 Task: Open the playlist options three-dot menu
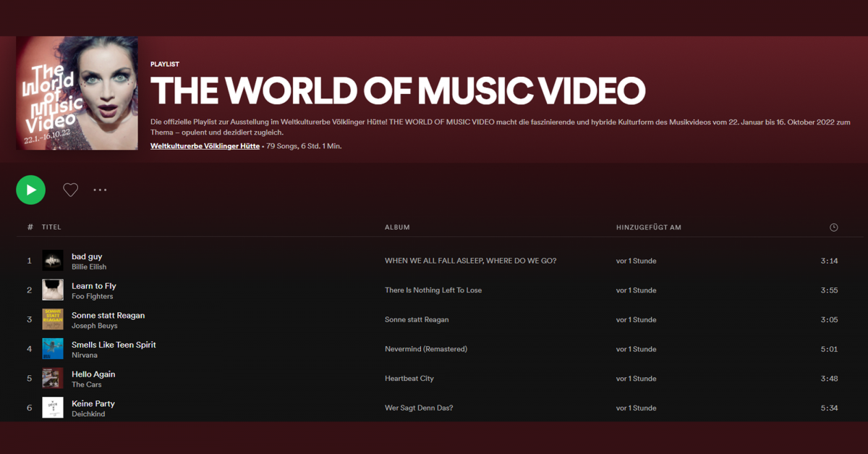(x=100, y=190)
